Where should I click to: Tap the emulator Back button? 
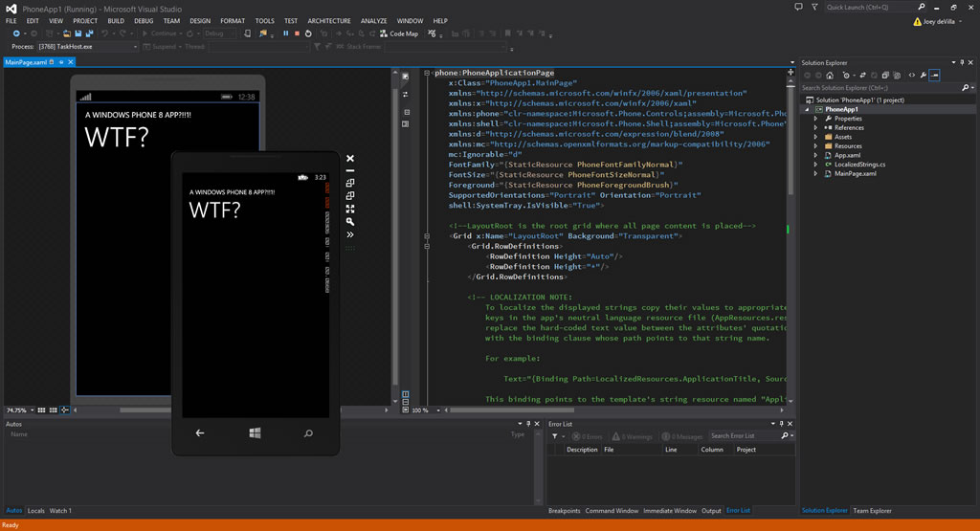(x=200, y=432)
